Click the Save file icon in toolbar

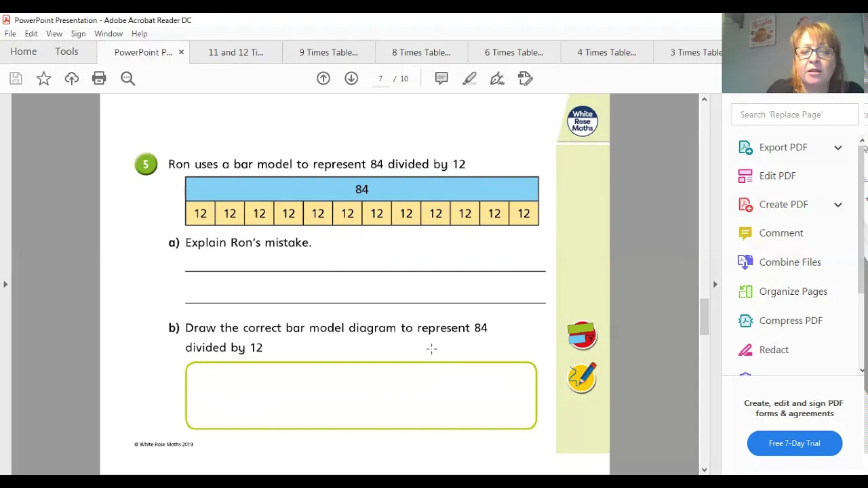(16, 79)
